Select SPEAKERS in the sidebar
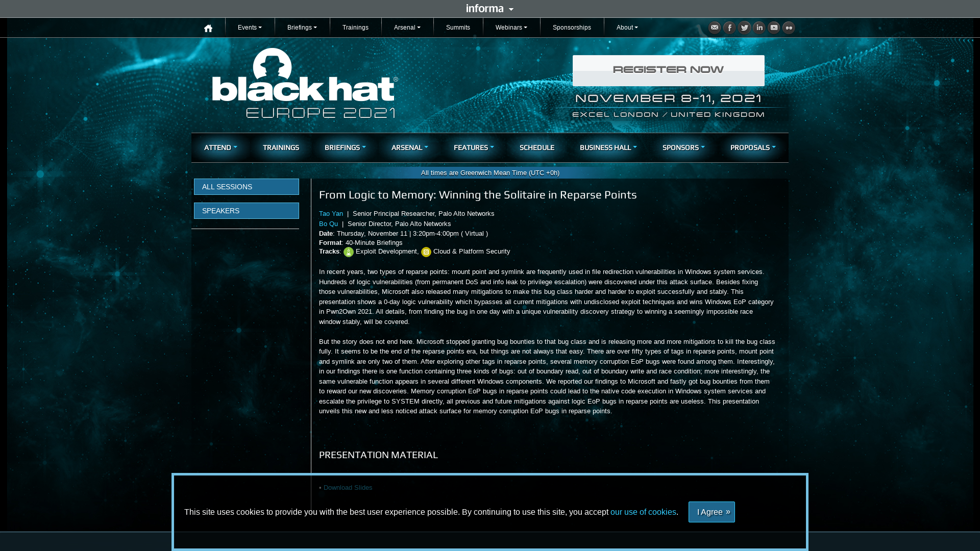Image resolution: width=980 pixels, height=551 pixels. (247, 211)
